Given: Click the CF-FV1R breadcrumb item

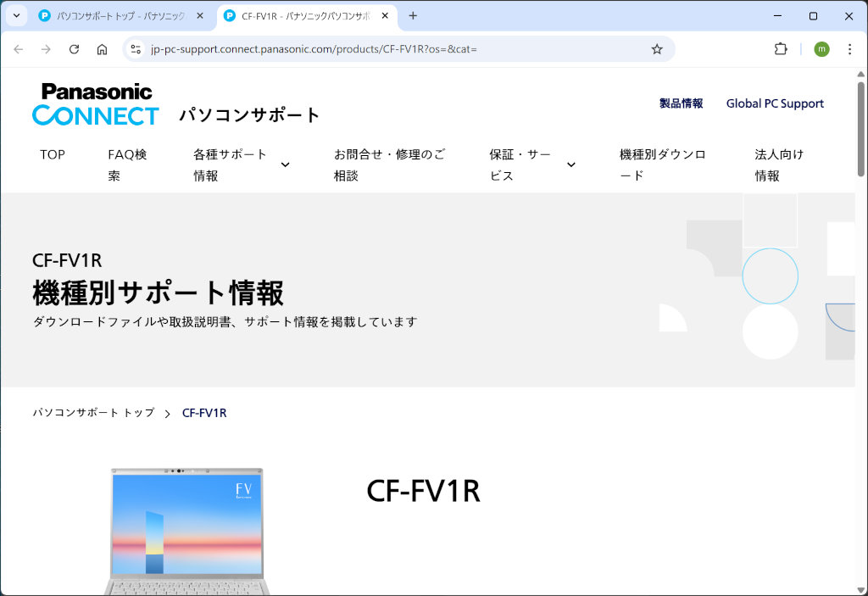Looking at the screenshot, I should [x=204, y=413].
